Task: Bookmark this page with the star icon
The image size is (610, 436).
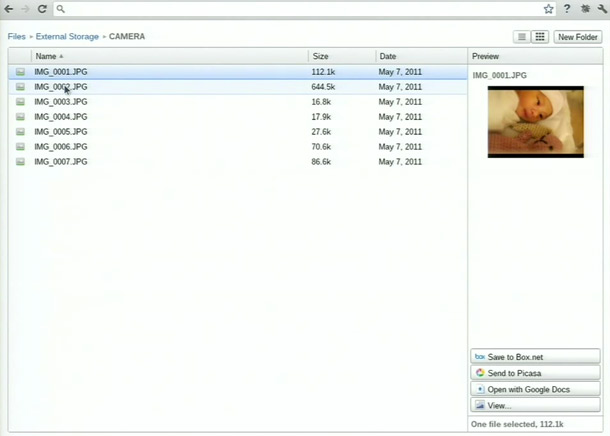Action: 548,9
